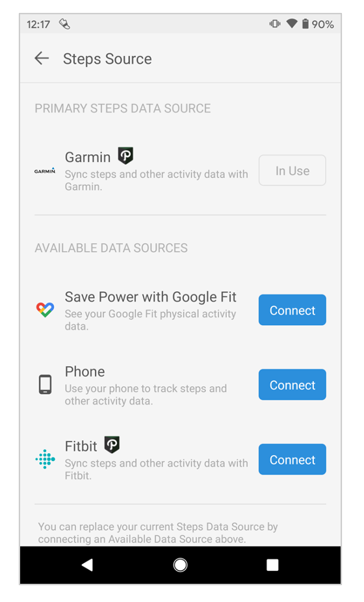
Task: Click the Garmin logo icon
Action: [45, 170]
